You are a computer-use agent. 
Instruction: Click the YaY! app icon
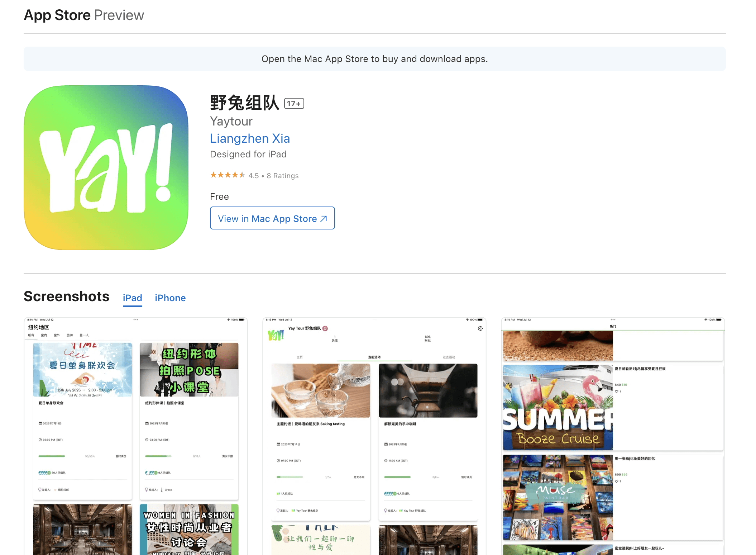106,168
